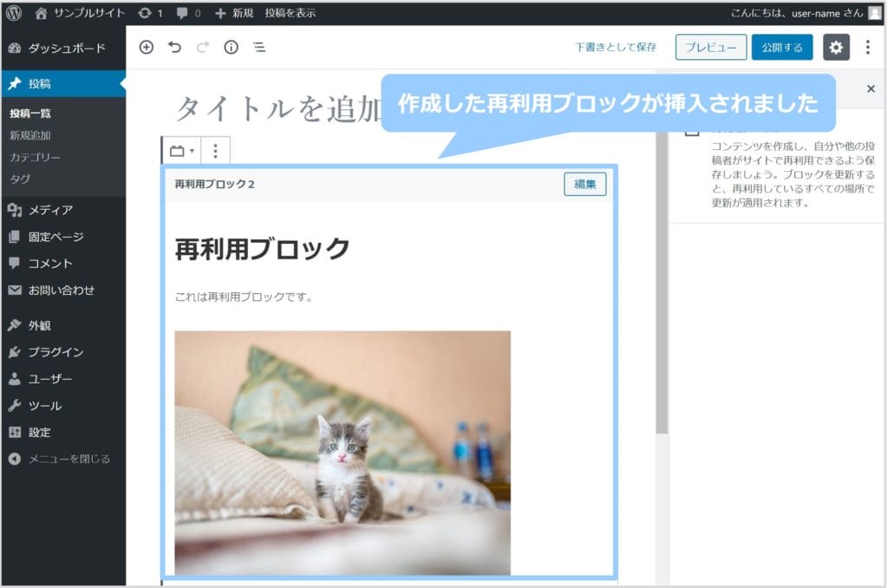Open the block type switcher dropdown
888x588 pixels.
(181, 152)
